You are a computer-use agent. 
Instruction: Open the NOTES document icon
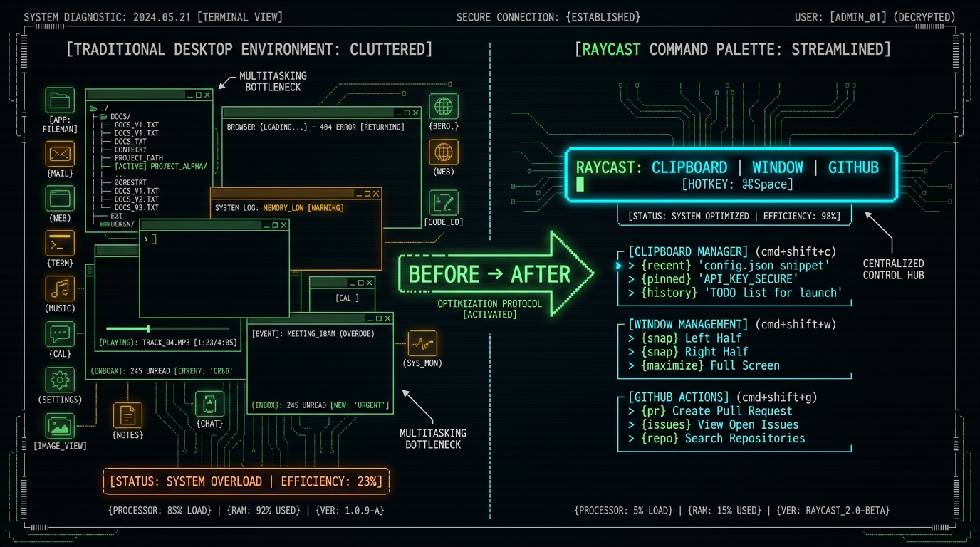coord(127,415)
